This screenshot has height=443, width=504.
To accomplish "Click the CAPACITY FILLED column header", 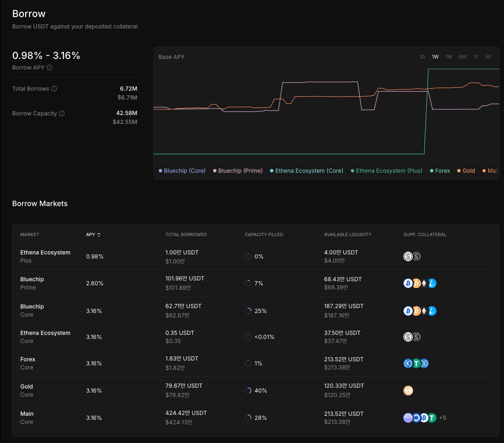I will (x=264, y=235).
